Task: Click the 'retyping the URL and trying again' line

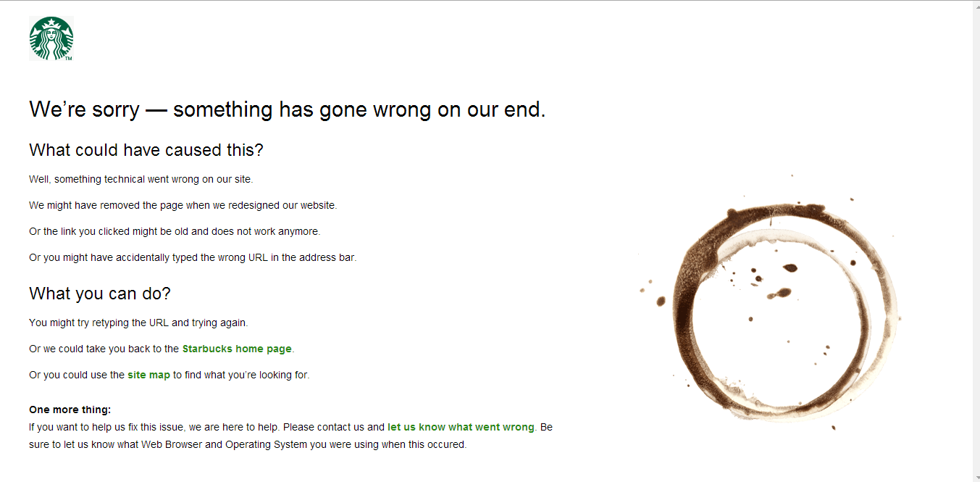Action: tap(138, 323)
